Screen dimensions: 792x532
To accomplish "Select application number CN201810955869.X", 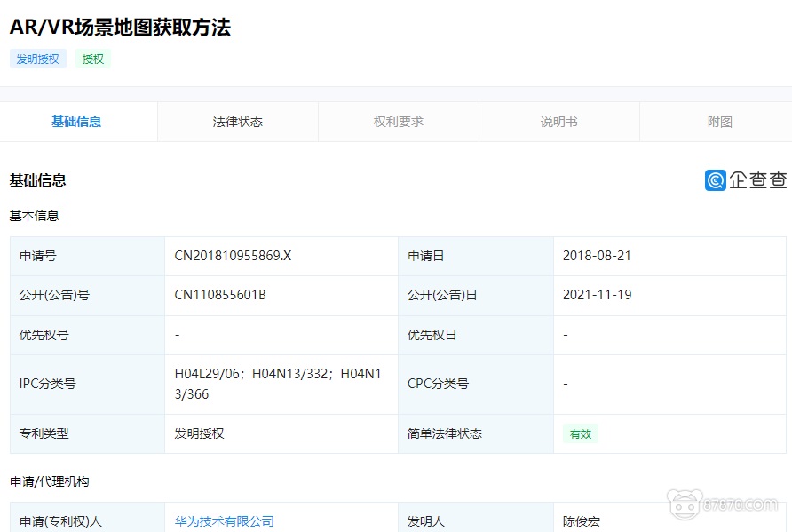I will click(234, 256).
